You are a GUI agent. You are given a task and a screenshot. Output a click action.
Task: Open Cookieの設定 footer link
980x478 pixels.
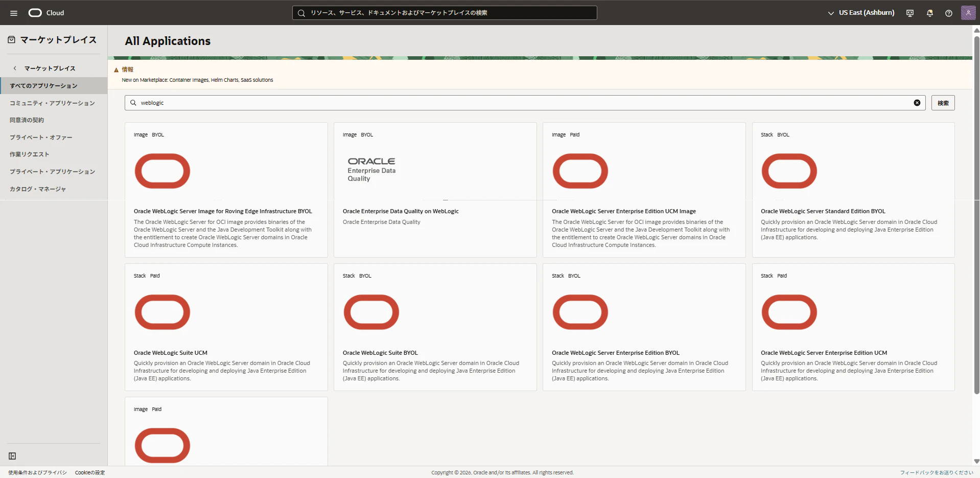click(90, 472)
